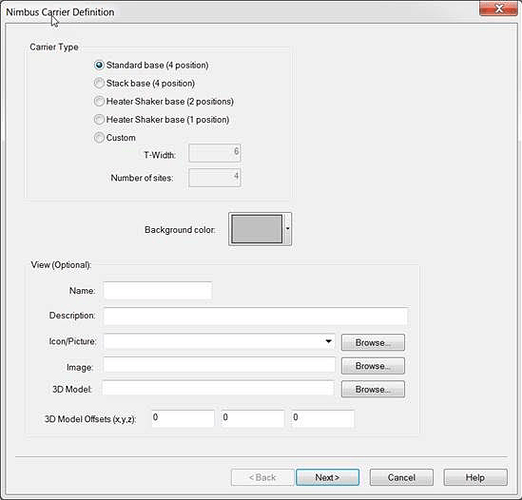Click the gray Background color swatch
This screenshot has height=500, width=522.
[257, 229]
